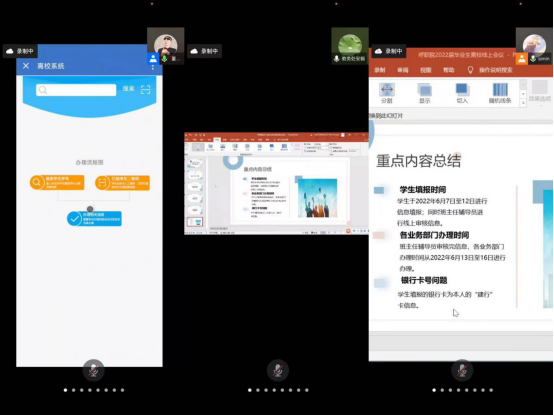Open the three-dot menu in 离校系统 header
The image size is (554, 415).
(153, 66)
